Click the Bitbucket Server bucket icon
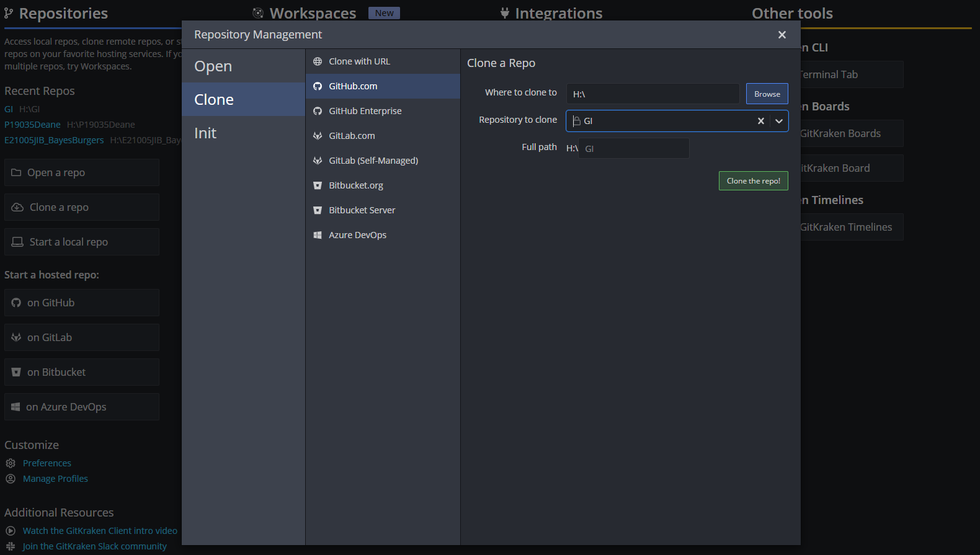This screenshot has width=980, height=555. pyautogui.click(x=318, y=210)
